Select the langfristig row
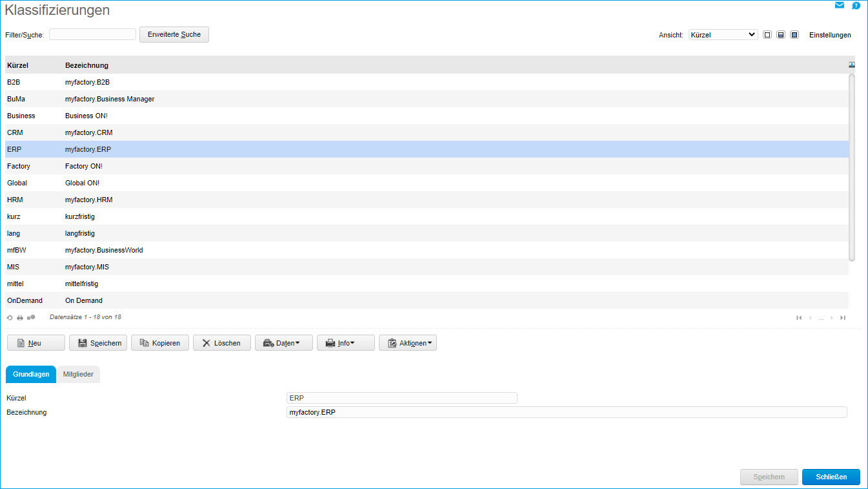 point(427,233)
